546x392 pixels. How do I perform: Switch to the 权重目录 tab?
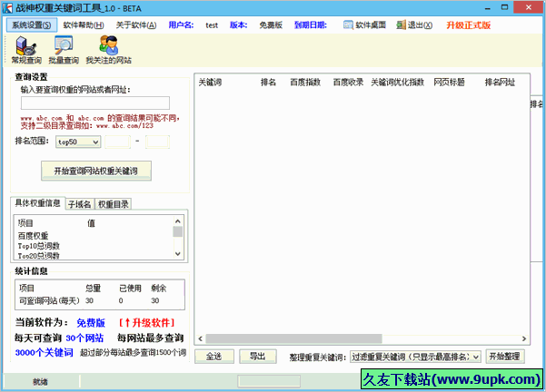pyautogui.click(x=114, y=204)
